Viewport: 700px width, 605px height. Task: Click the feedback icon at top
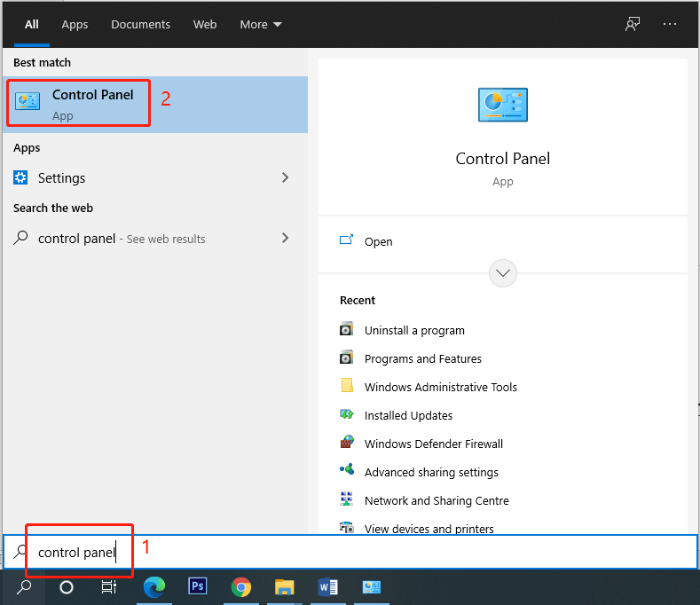(633, 25)
